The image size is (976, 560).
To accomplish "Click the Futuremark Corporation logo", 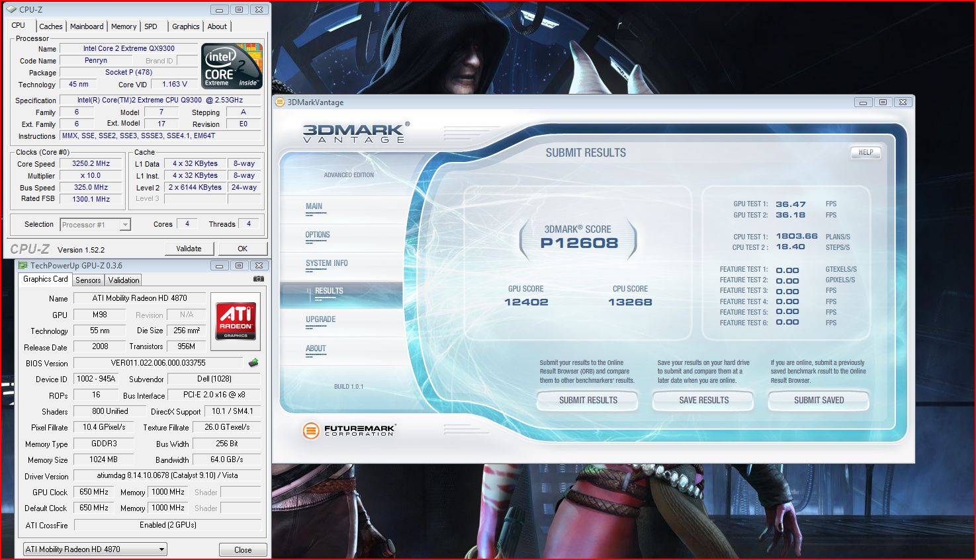I will point(349,430).
